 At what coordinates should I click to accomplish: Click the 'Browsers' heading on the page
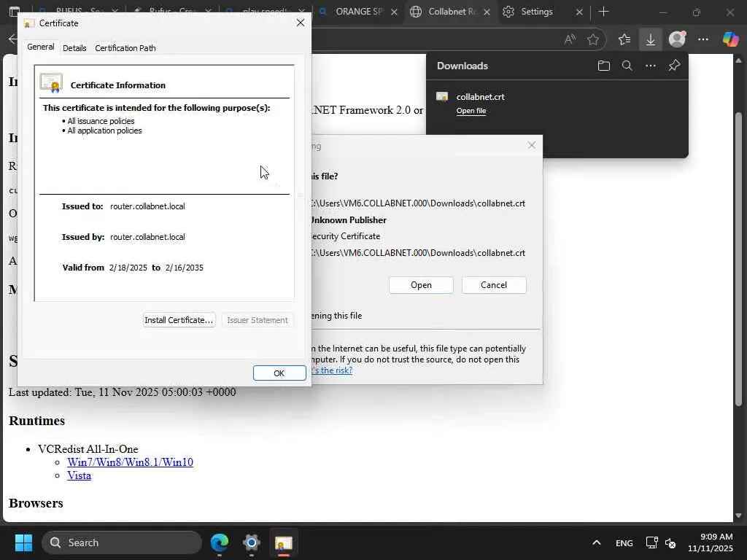(36, 503)
